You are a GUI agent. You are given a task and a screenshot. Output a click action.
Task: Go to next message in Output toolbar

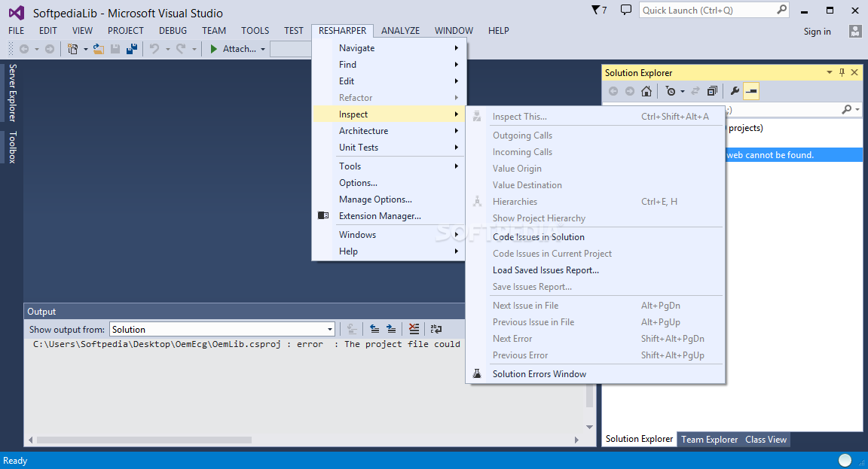[x=391, y=330]
